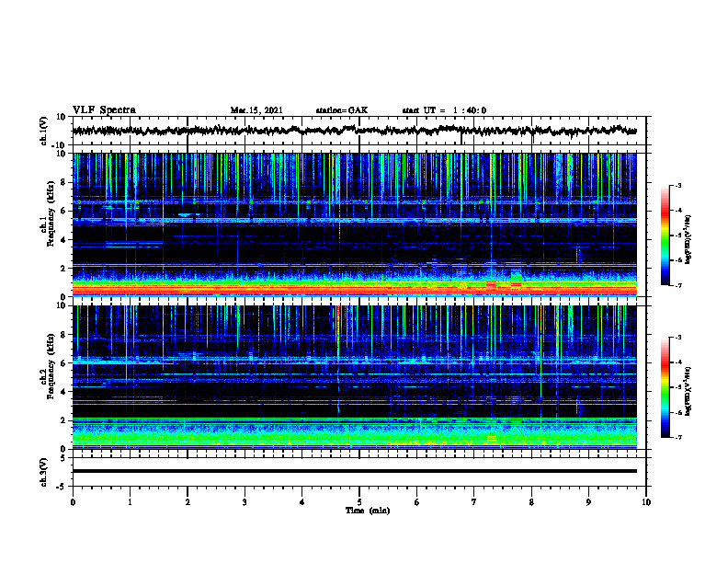
Task: Click the "-7" label on ch.1 color bar
Action: pyautogui.click(x=677, y=285)
